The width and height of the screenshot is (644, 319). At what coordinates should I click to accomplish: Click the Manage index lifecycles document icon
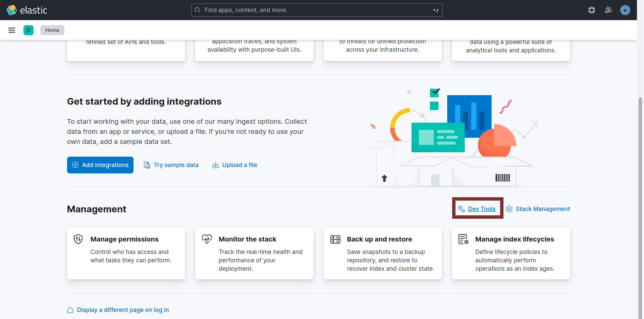tap(464, 239)
